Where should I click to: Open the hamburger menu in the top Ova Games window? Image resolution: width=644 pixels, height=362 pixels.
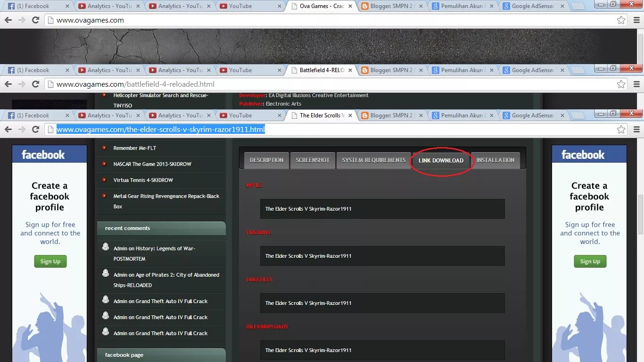[636, 20]
